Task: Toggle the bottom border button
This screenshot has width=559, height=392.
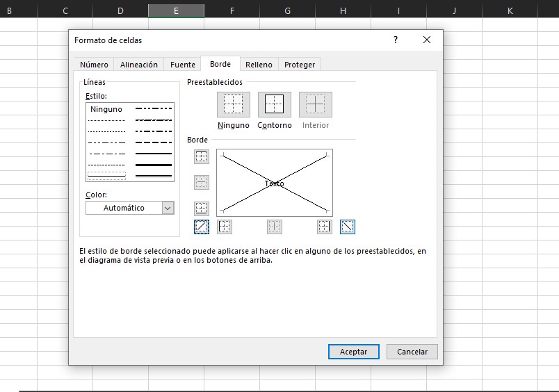Action: click(201, 208)
